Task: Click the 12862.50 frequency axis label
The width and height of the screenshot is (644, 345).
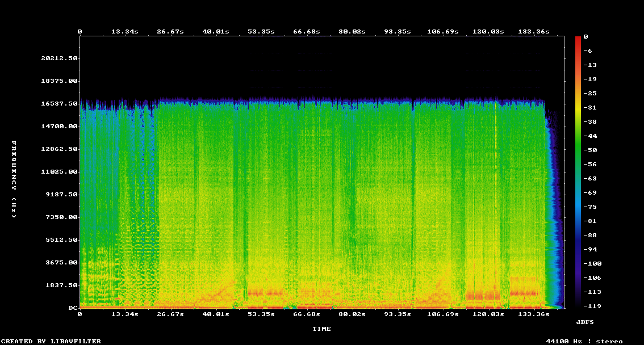Action: 59,149
